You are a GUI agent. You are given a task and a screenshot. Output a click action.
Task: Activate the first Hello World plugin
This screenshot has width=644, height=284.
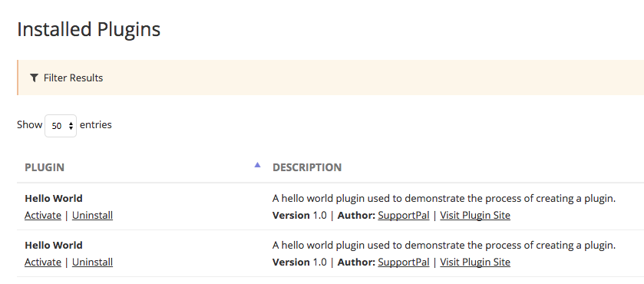(43, 216)
